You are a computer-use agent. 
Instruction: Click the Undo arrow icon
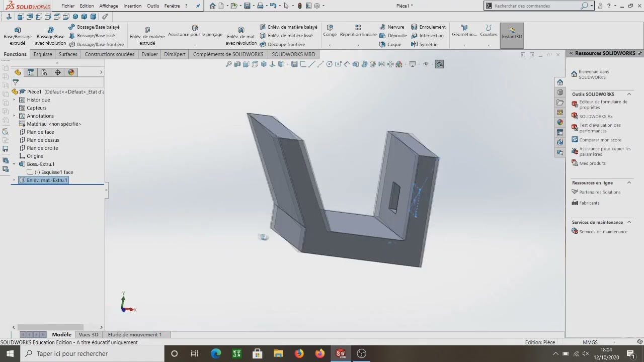click(273, 6)
